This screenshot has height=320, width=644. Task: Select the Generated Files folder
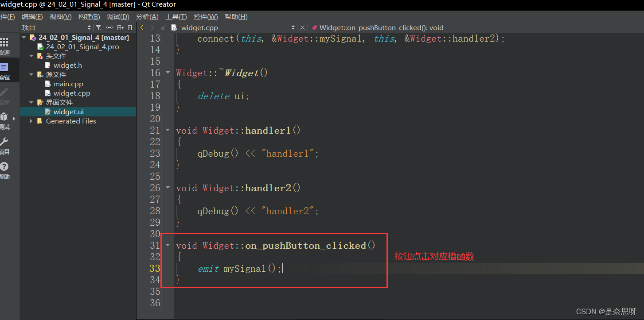[71, 121]
